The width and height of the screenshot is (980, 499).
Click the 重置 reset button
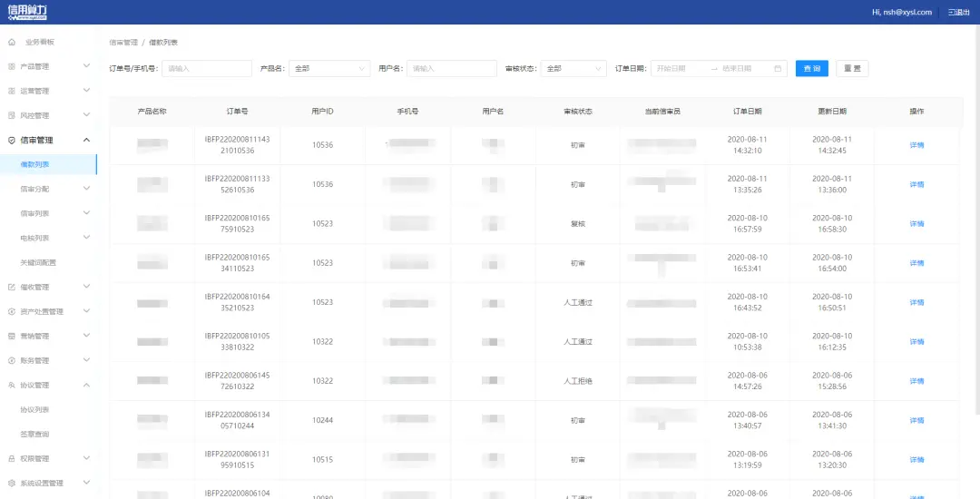[x=852, y=68]
